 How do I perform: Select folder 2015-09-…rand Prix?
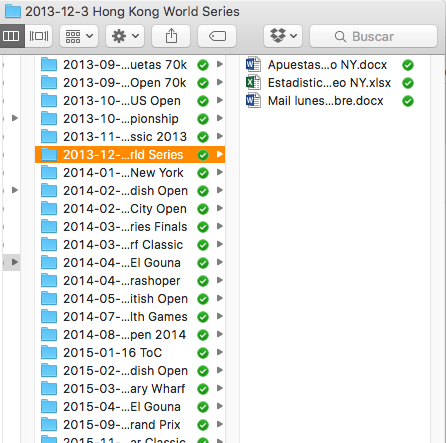pos(130,425)
